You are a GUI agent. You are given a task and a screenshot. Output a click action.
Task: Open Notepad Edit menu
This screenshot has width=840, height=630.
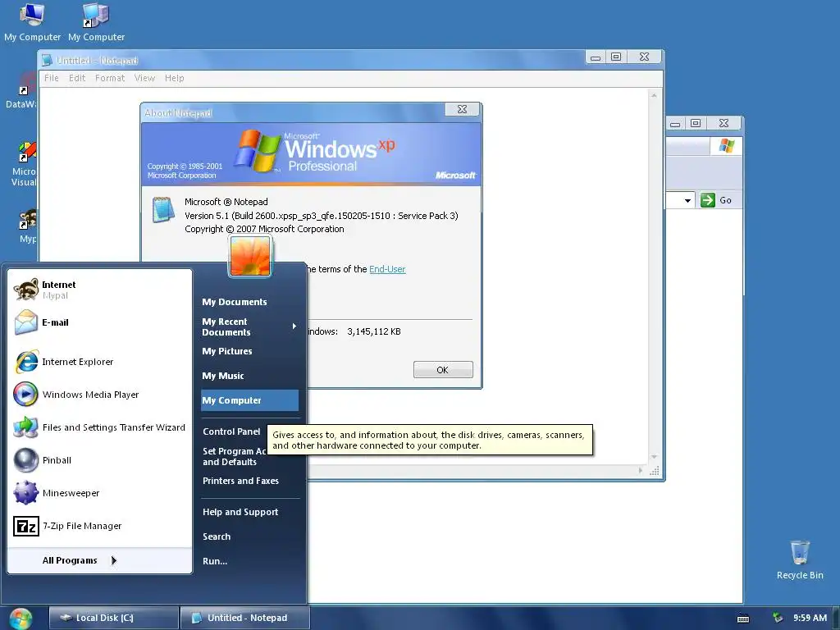[x=77, y=78]
